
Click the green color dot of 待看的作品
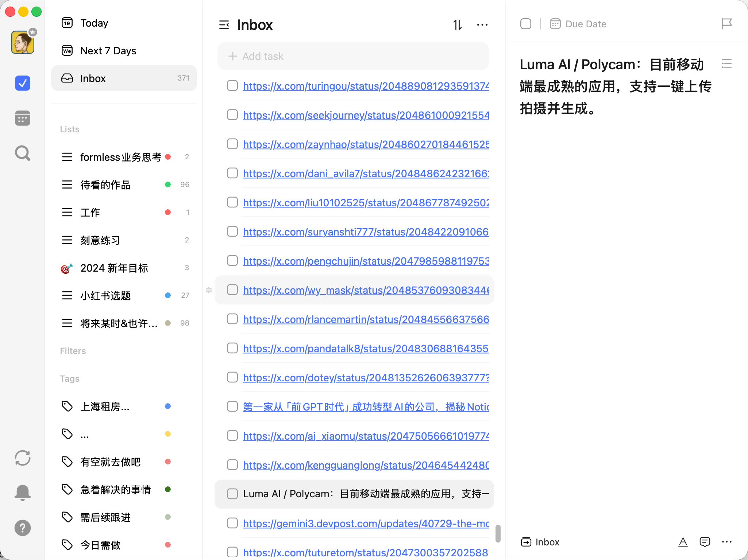pos(168,184)
